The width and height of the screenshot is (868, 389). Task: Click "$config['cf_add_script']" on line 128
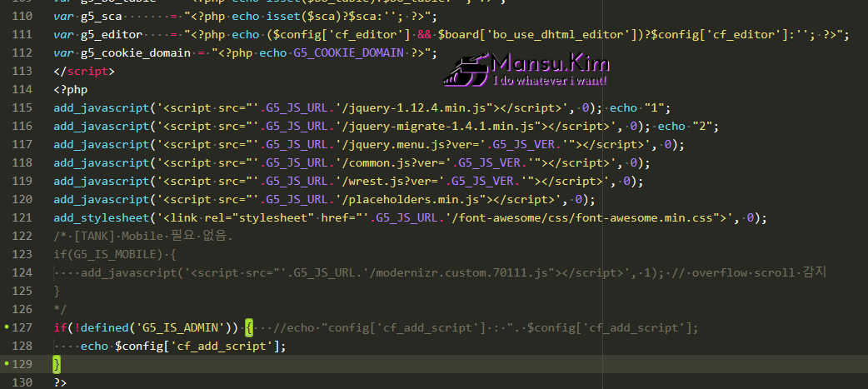point(198,346)
